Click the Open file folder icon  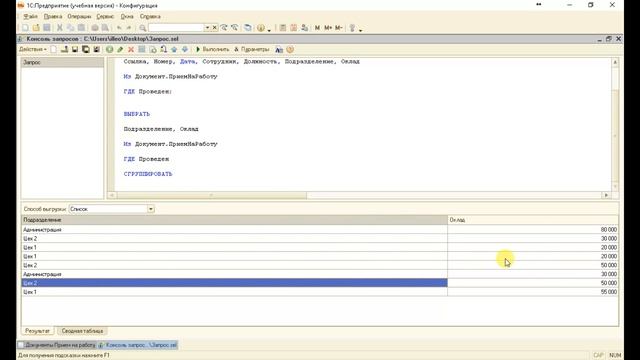click(36, 28)
